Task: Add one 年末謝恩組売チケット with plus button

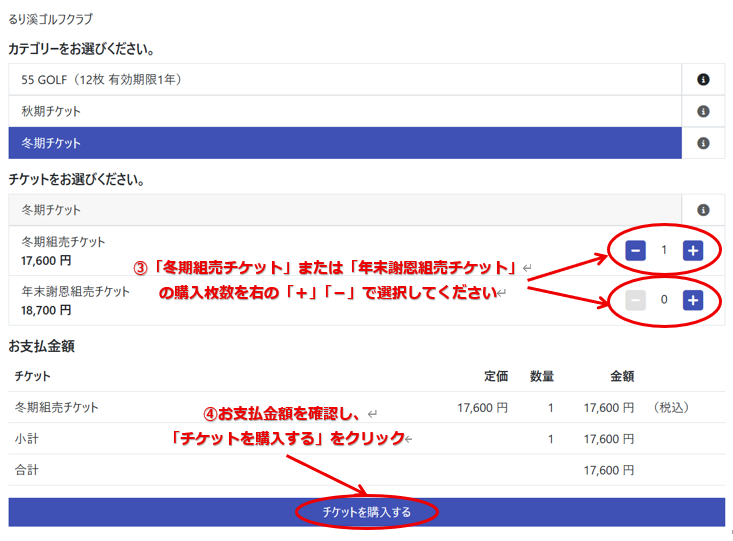Action: pyautogui.click(x=692, y=300)
